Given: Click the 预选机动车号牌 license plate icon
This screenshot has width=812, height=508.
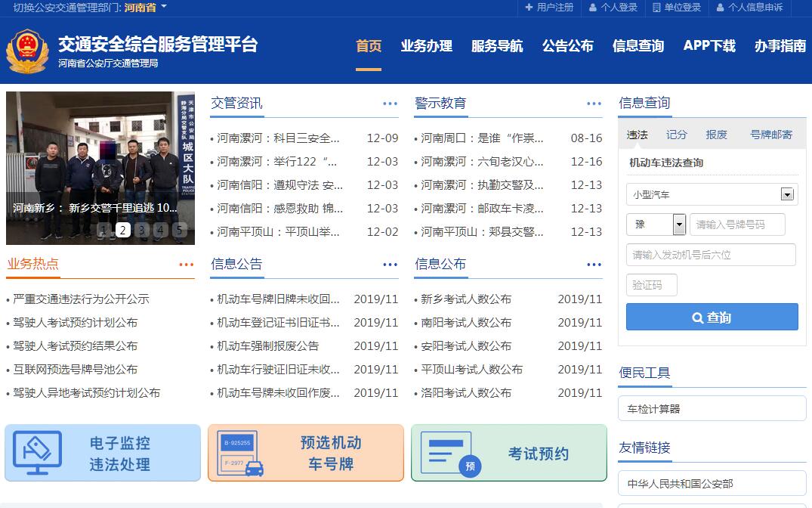Looking at the screenshot, I should 240,454.
